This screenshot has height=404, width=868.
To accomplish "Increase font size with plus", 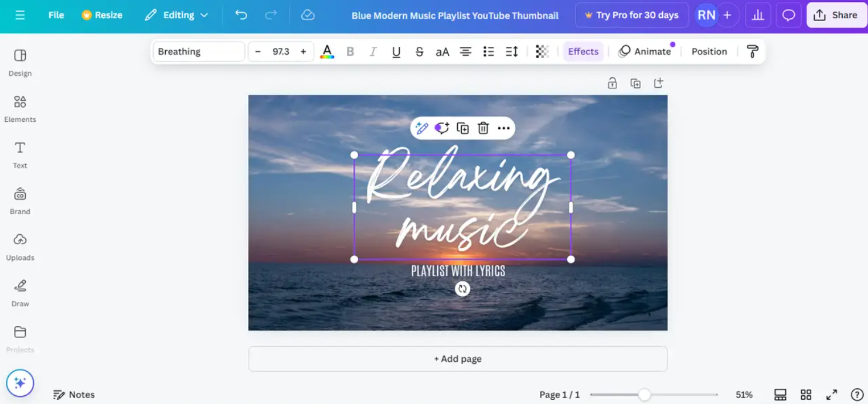I will [303, 52].
